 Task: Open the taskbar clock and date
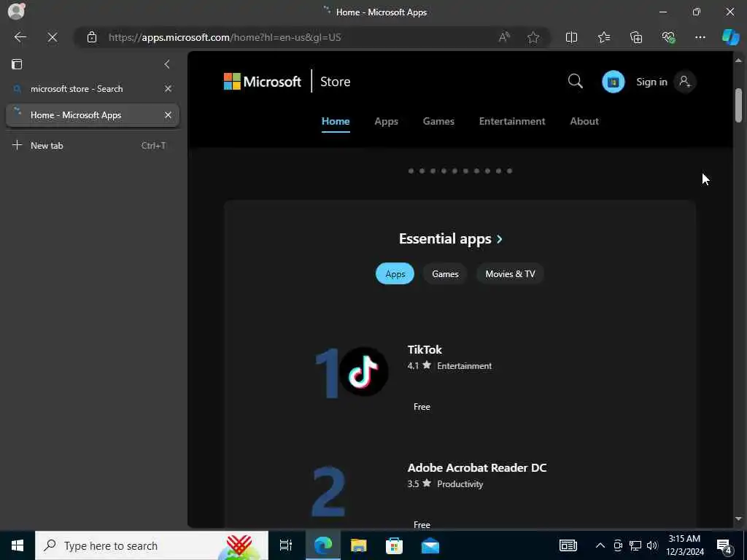[x=684, y=545]
